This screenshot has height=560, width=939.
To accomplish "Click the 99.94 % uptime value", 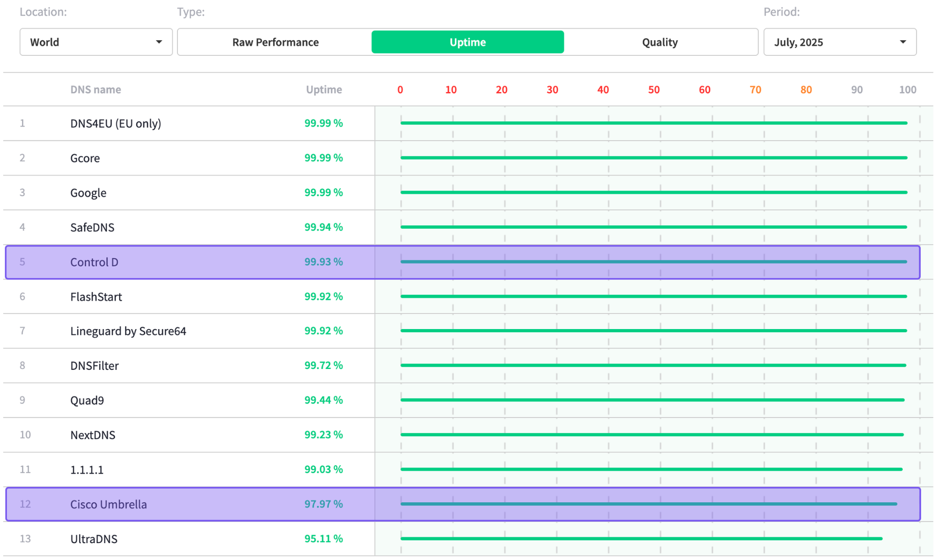I will click(x=323, y=227).
